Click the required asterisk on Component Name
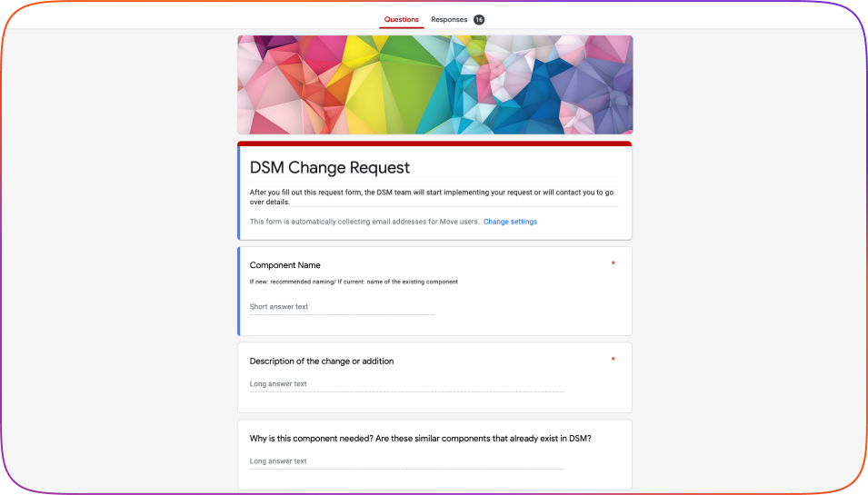Screen dimensions: 868x495 [613, 264]
